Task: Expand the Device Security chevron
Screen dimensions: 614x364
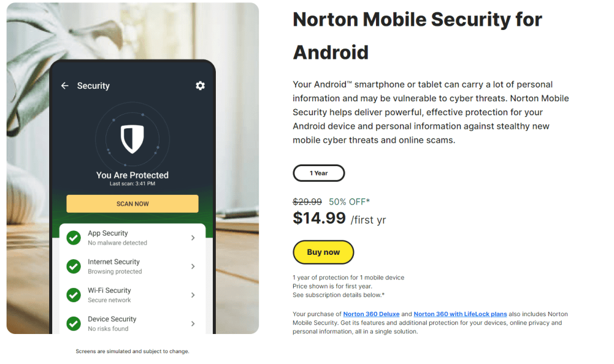Action: pyautogui.click(x=192, y=324)
